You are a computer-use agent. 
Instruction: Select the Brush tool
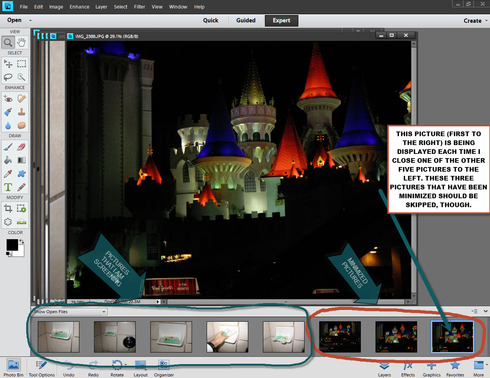click(8, 147)
